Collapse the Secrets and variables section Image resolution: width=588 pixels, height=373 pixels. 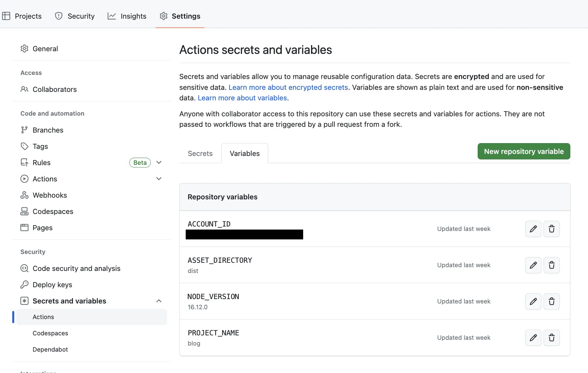click(159, 301)
